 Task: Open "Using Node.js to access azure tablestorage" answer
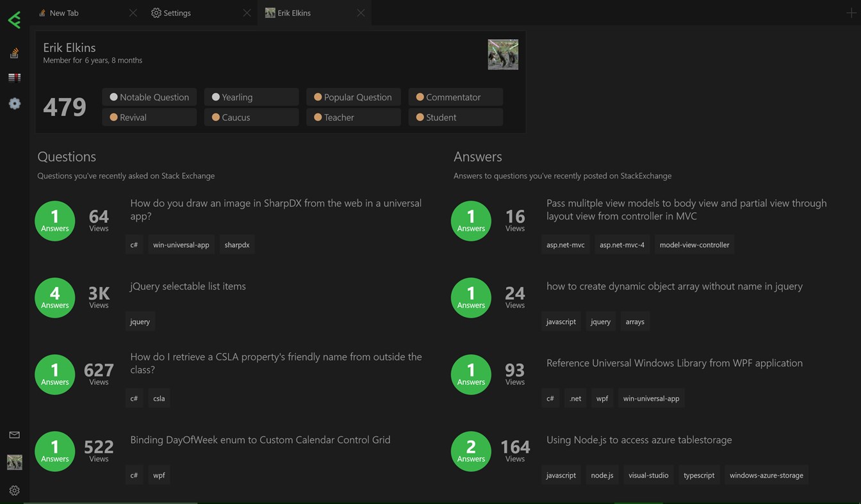pyautogui.click(x=639, y=440)
